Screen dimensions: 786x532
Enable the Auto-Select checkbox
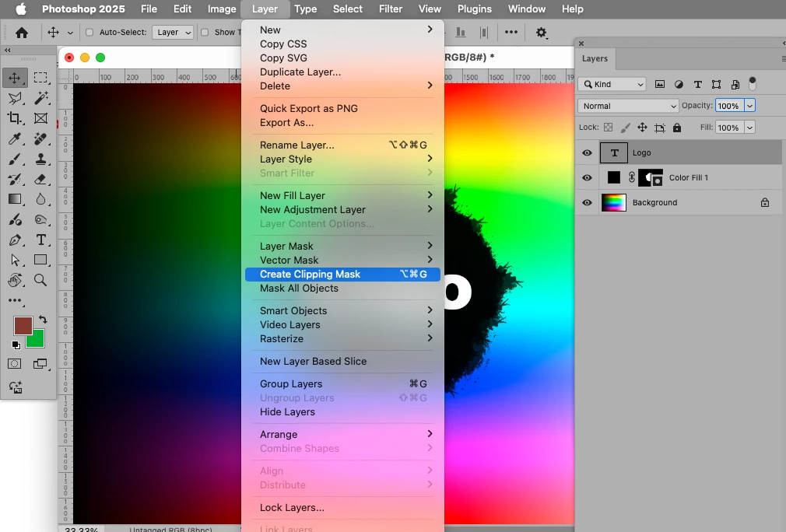click(x=89, y=33)
